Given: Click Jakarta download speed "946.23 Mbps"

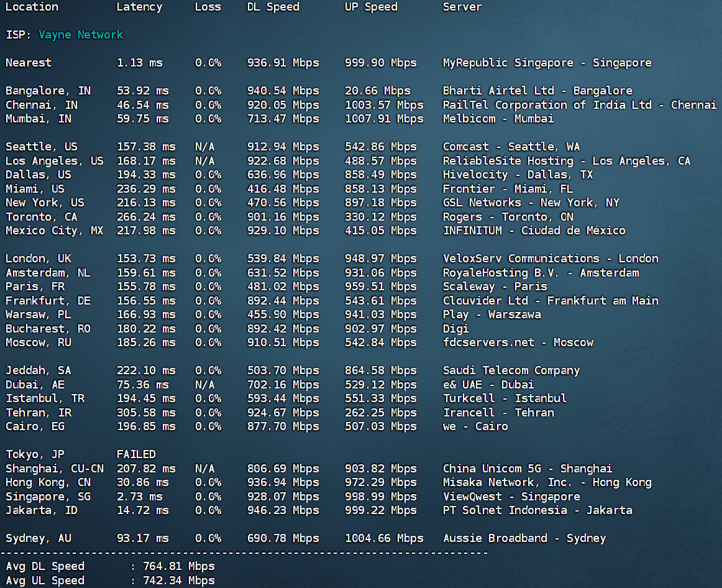Looking at the screenshot, I should 283,511.
